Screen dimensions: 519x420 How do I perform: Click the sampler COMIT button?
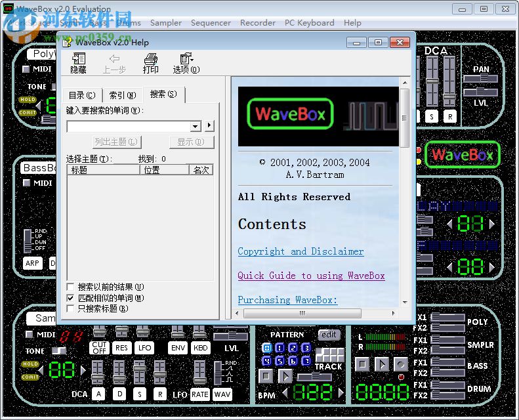point(30,377)
